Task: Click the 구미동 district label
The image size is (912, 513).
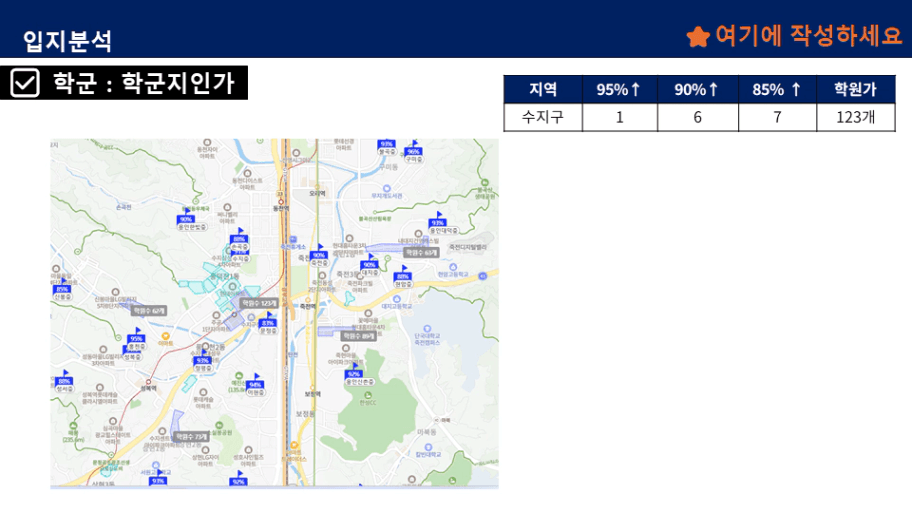Action: click(388, 167)
